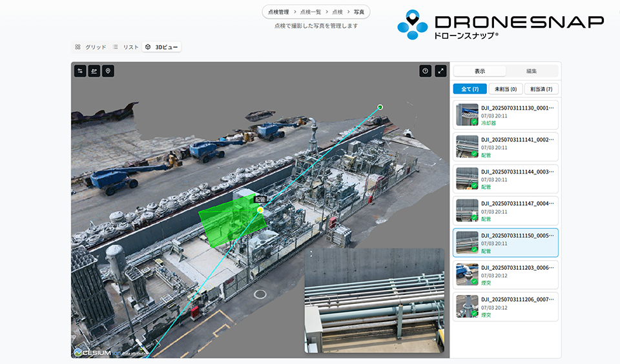Click the pipe photo preview in the 3D view

tap(374, 300)
